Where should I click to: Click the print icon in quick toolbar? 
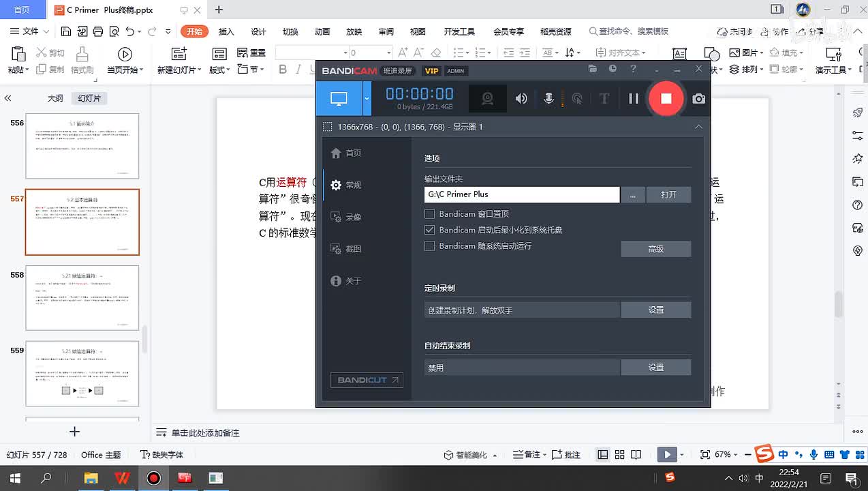pyautogui.click(x=98, y=31)
